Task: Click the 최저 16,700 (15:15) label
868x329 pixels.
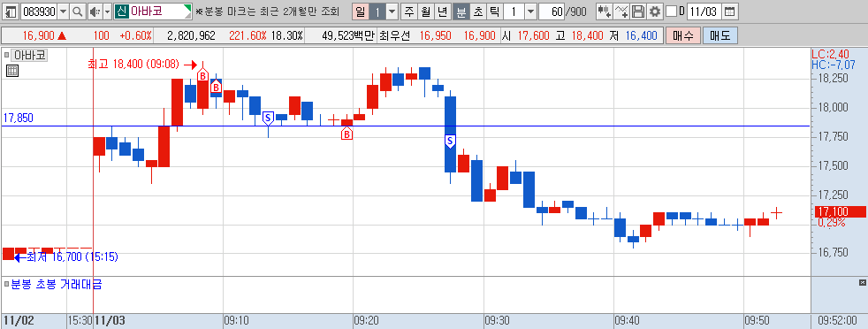Action: click(x=72, y=257)
